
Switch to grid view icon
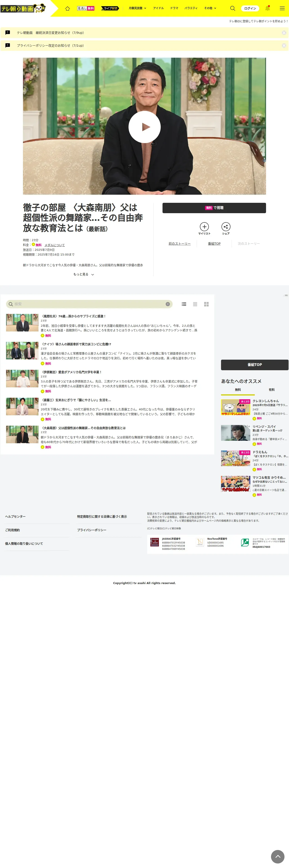206,304
